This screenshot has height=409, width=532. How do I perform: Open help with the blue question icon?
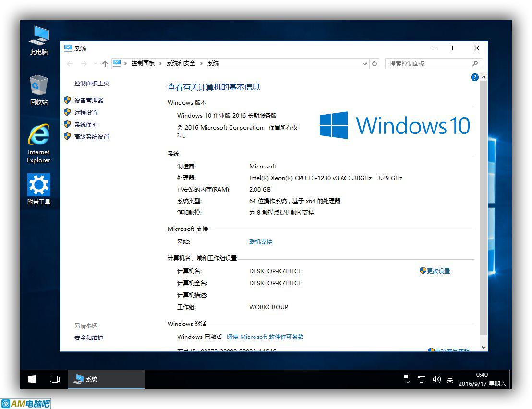(x=475, y=77)
